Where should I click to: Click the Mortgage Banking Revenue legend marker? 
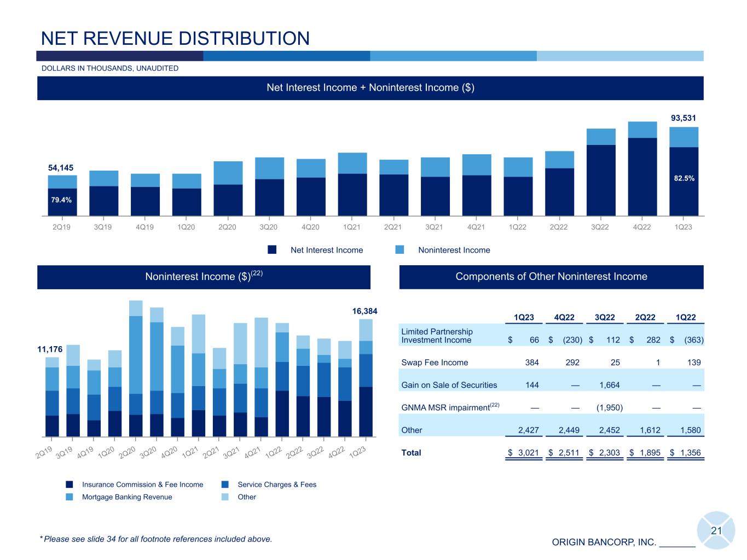70,497
